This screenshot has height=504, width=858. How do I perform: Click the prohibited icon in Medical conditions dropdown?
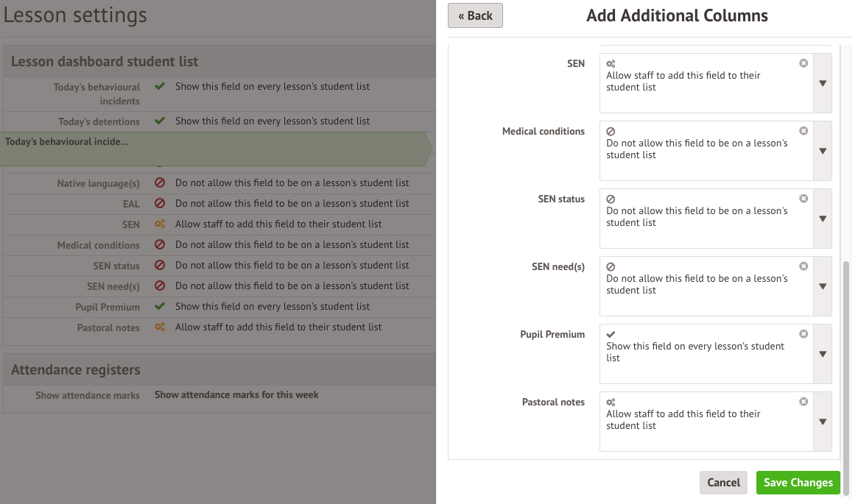[611, 132]
